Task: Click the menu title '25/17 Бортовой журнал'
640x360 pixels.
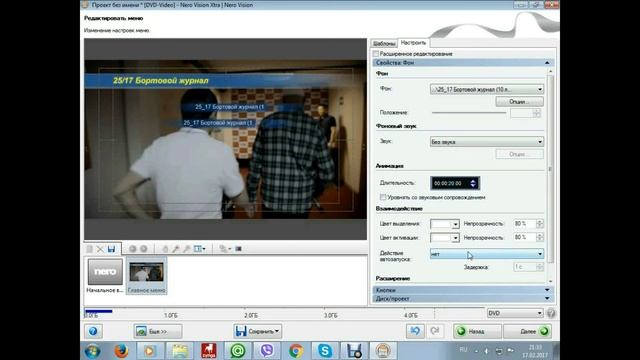Action: click(x=161, y=80)
